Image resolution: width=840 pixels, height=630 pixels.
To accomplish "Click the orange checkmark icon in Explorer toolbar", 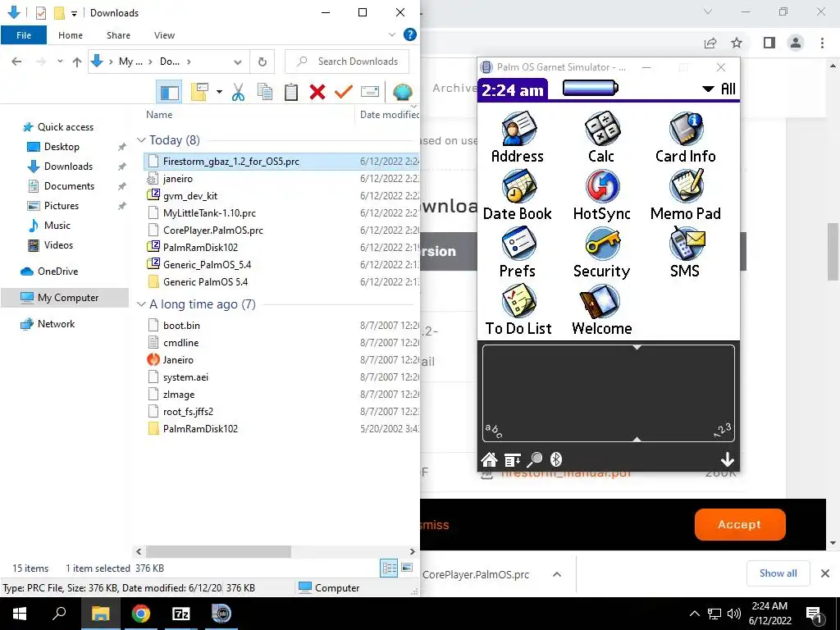I will [x=344, y=92].
